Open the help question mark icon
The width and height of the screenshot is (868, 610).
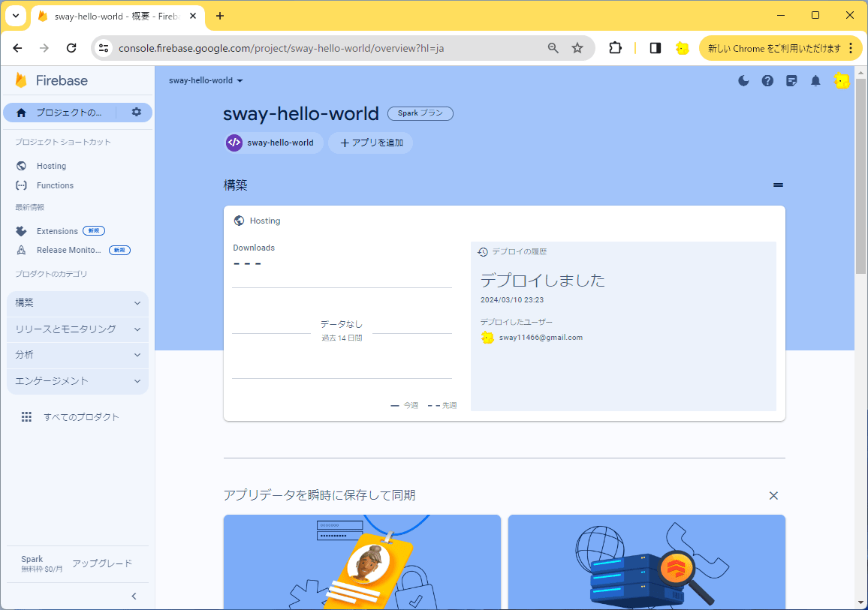(767, 81)
